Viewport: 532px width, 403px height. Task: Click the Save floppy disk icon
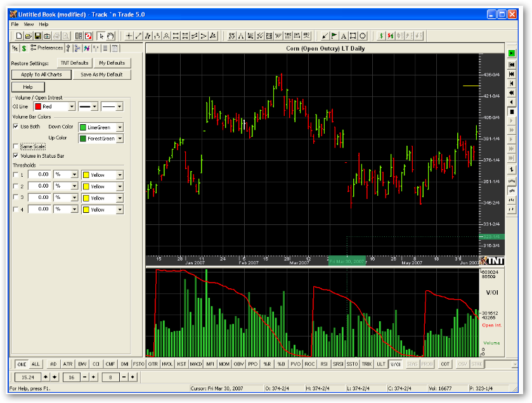pos(38,35)
